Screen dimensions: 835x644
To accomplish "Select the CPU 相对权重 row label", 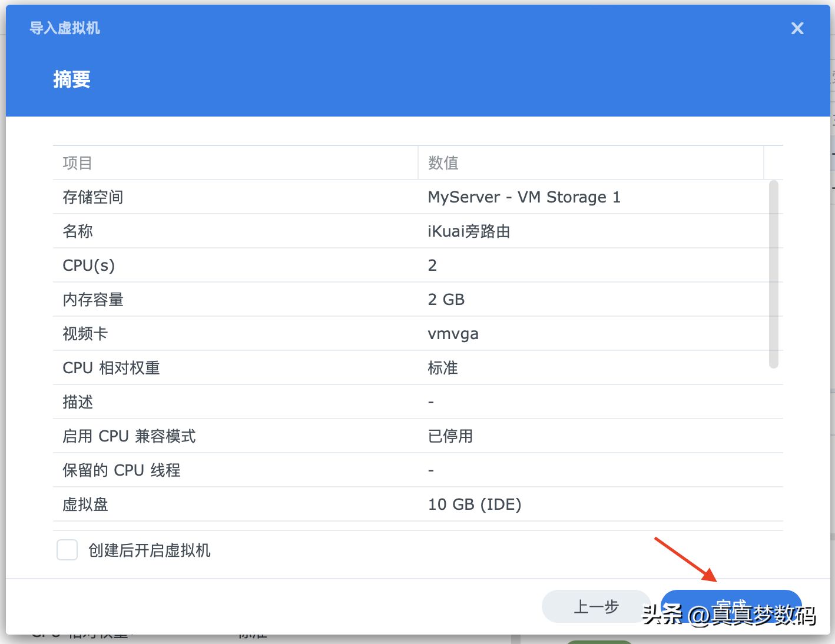I will [x=111, y=368].
